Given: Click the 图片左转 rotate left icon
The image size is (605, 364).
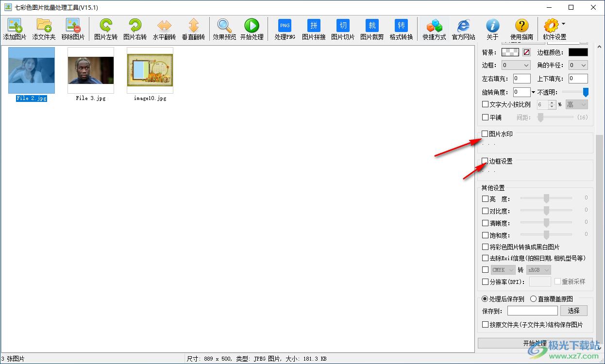Looking at the screenshot, I should (x=105, y=26).
